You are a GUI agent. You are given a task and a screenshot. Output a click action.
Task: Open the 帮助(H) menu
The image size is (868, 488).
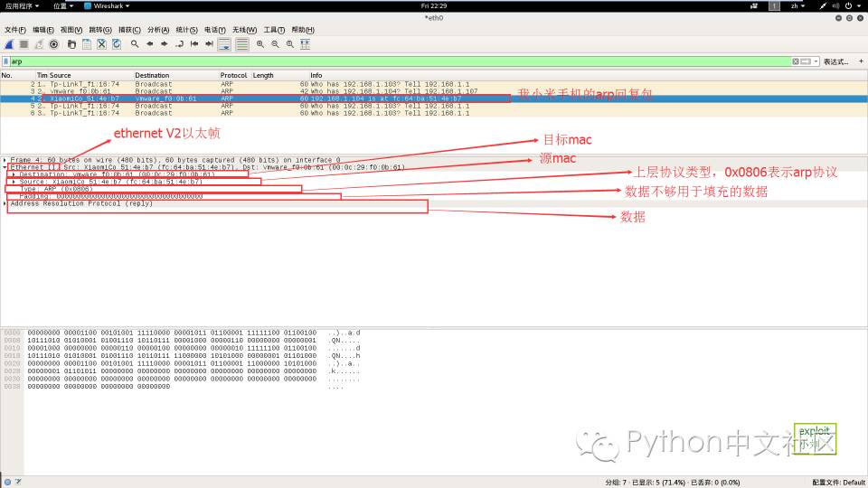click(x=303, y=30)
